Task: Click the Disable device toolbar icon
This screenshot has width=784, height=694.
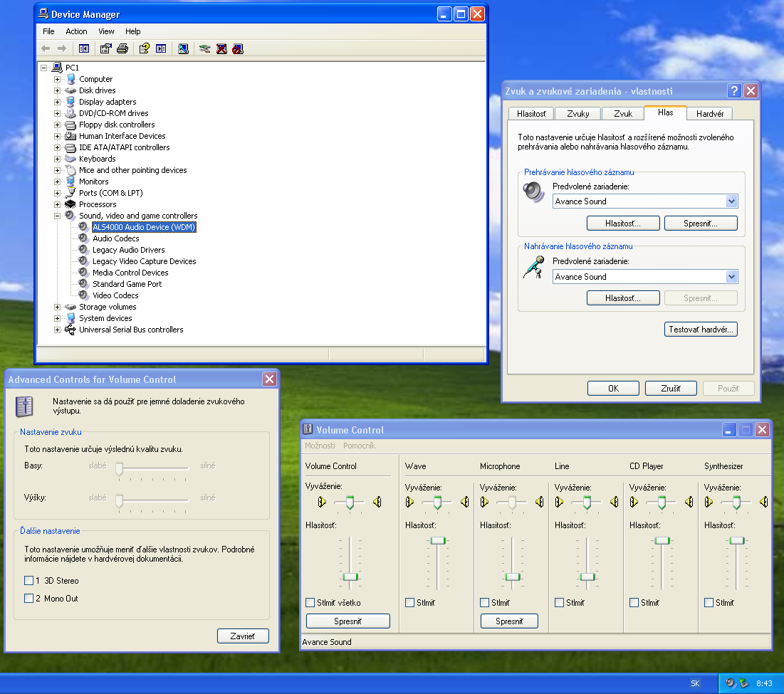Action: pyautogui.click(x=238, y=48)
